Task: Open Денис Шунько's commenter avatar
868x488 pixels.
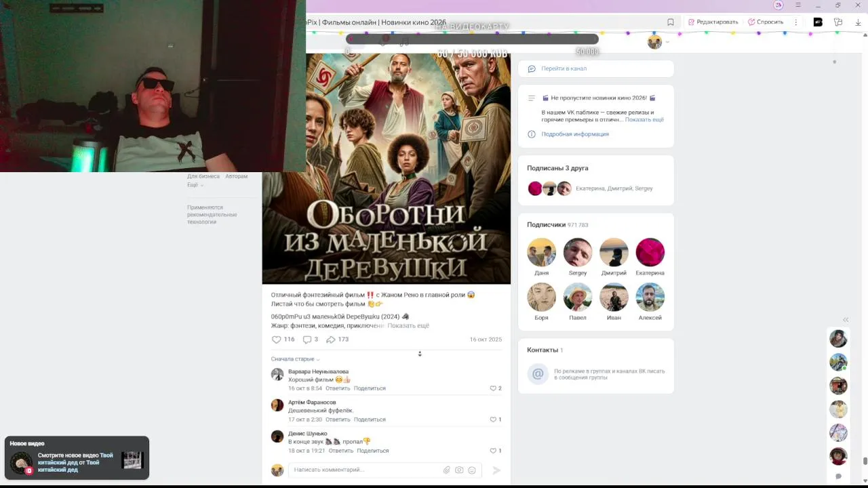Action: pos(277,436)
